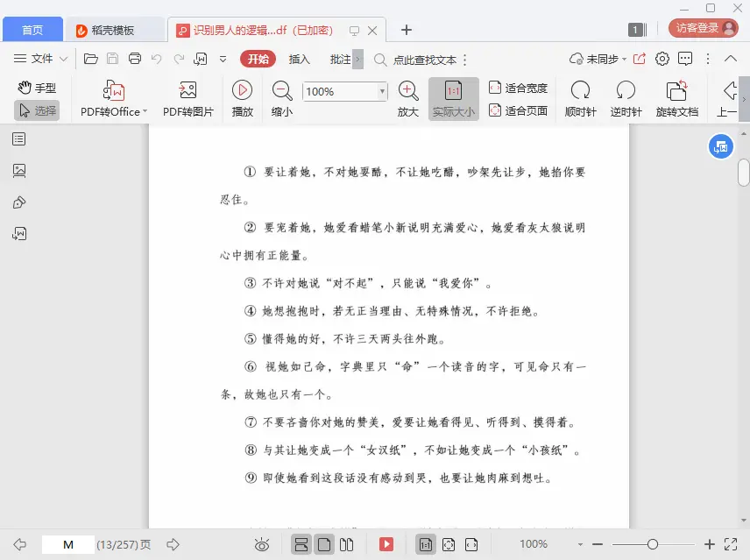Screen dimensions: 750x560
Task: Click the PDF convert icon in quick toolbar
Action: pos(200,59)
